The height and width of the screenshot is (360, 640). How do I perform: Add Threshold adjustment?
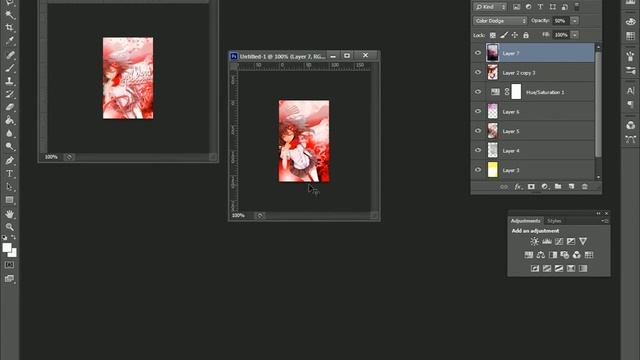pyautogui.click(x=559, y=268)
